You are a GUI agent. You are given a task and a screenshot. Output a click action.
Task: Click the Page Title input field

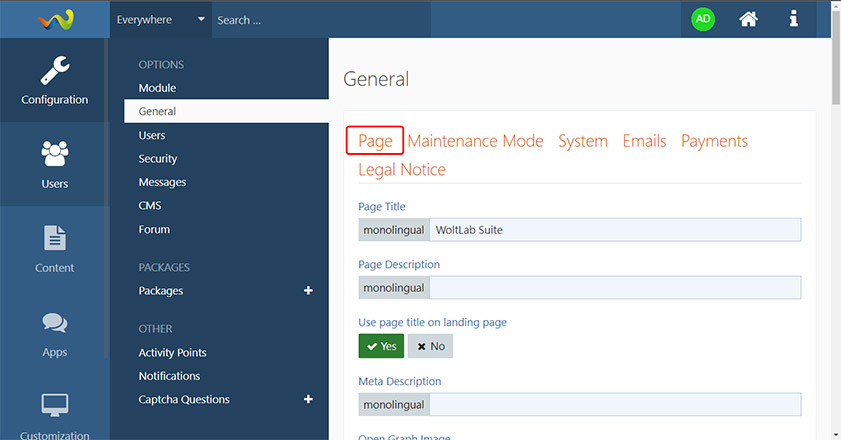tap(614, 230)
